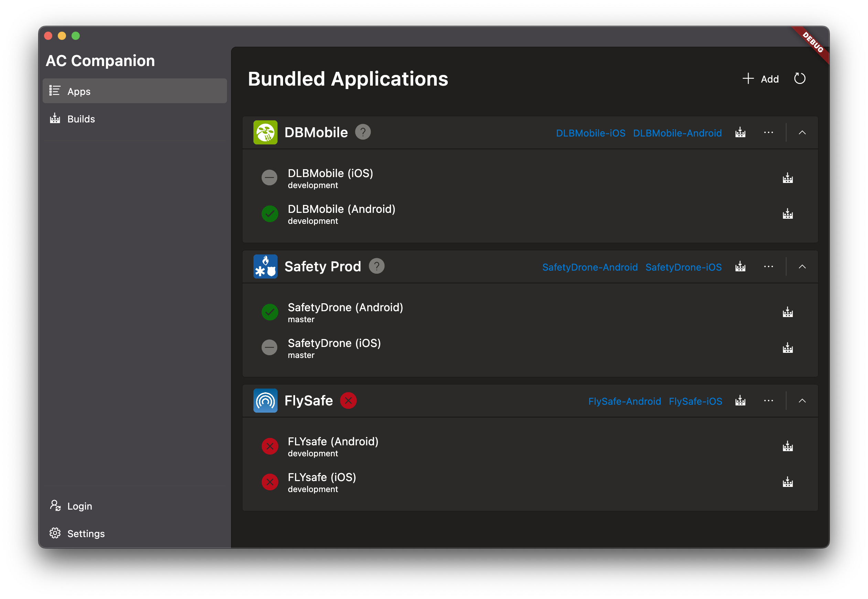The height and width of the screenshot is (599, 868).
Task: Click the red error badge beside FlySafe
Action: tap(348, 401)
